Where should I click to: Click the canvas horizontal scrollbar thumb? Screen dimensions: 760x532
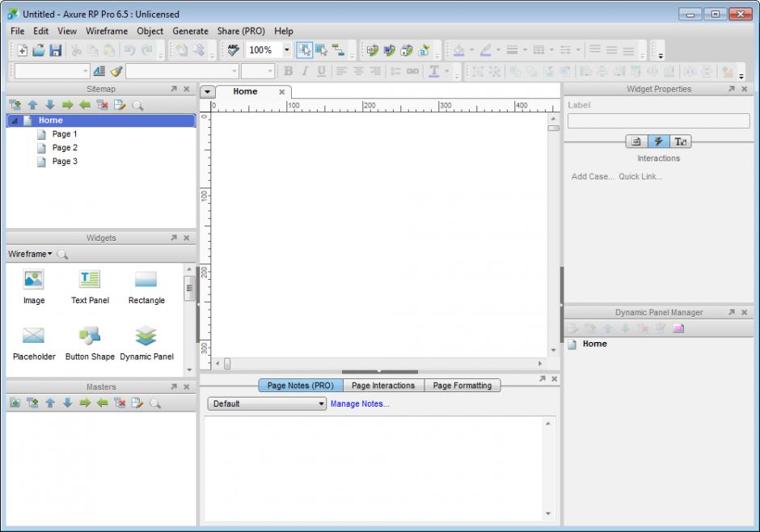click(227, 363)
